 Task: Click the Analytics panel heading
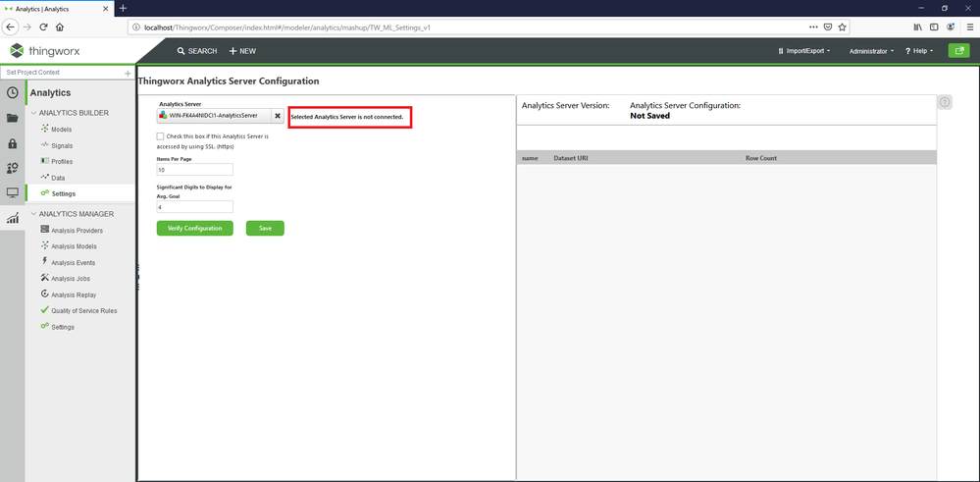(51, 92)
